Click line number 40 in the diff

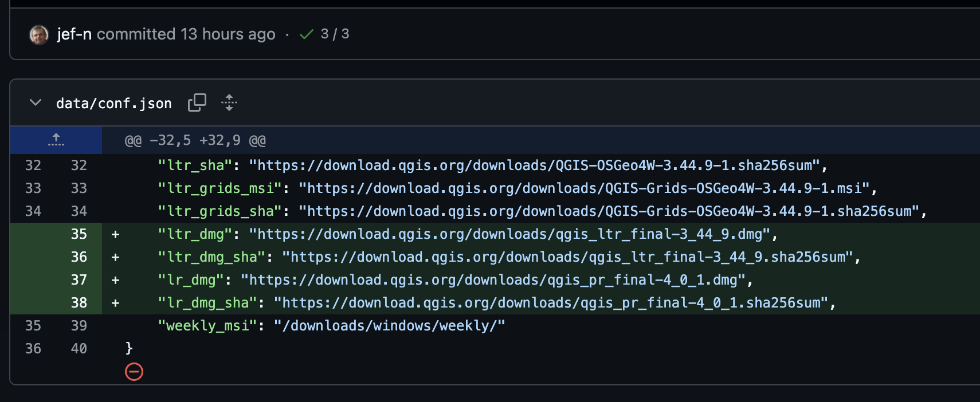(x=79, y=349)
